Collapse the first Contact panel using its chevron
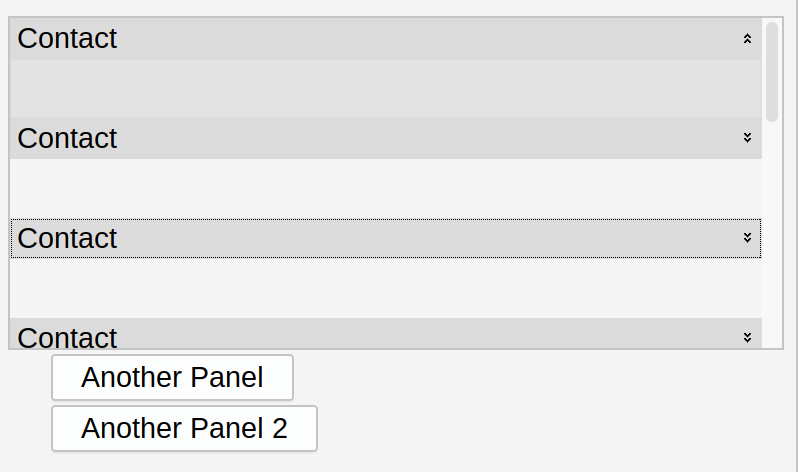Viewport: 798px width, 472px height. pyautogui.click(x=747, y=39)
